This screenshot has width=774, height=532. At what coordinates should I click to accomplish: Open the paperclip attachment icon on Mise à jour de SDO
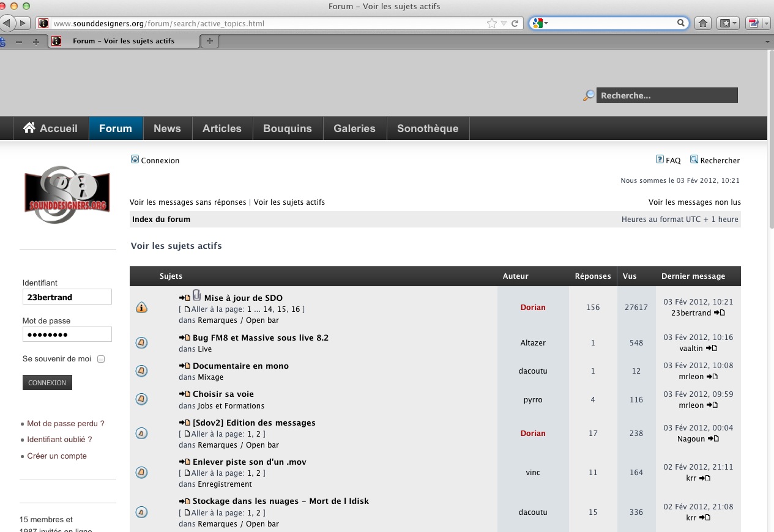coord(196,295)
